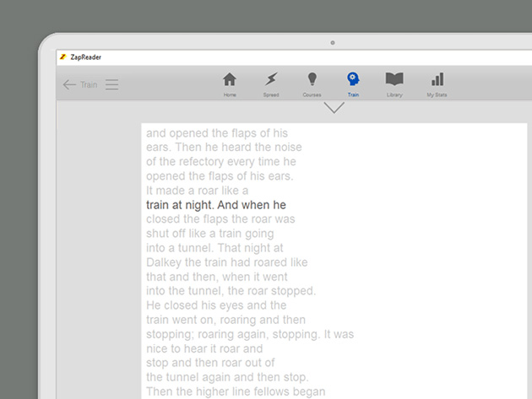Click line 'opened the flaps of his ears.'

(x=220, y=176)
